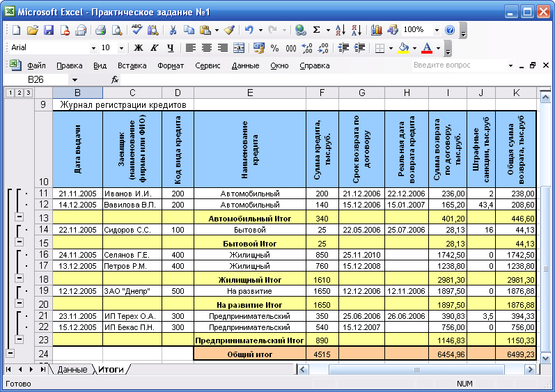This screenshot has width=555, height=392.
Task: Toggle italic К formatting
Action: click(x=155, y=48)
